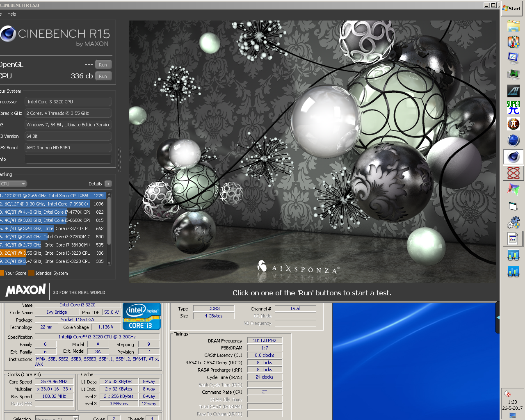Run the CPU benchmark

(x=103, y=76)
